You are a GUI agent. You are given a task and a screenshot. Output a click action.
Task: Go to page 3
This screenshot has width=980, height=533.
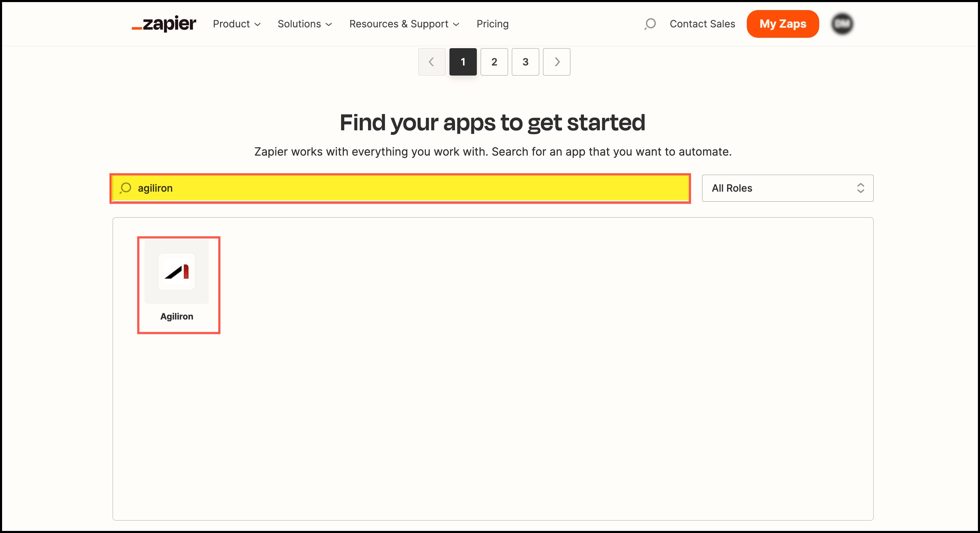pos(525,62)
